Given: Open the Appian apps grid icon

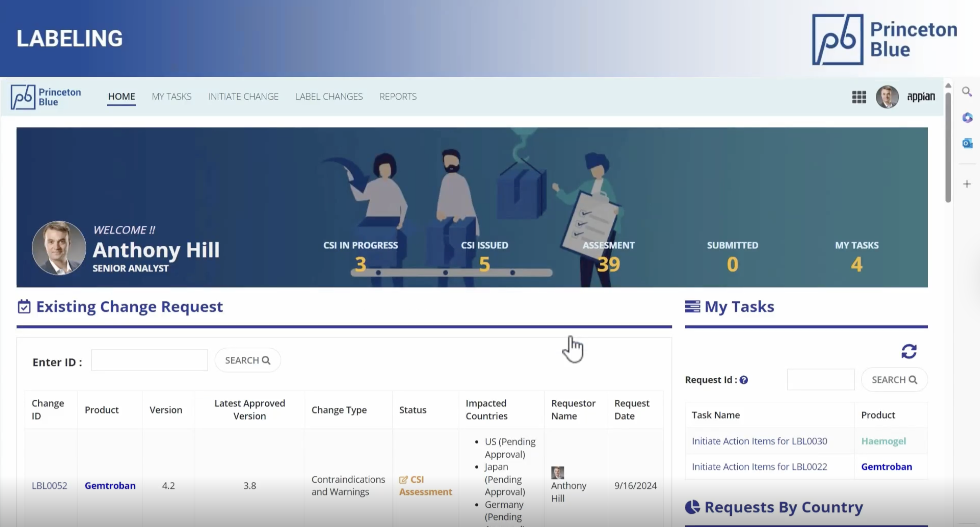Looking at the screenshot, I should pos(859,97).
